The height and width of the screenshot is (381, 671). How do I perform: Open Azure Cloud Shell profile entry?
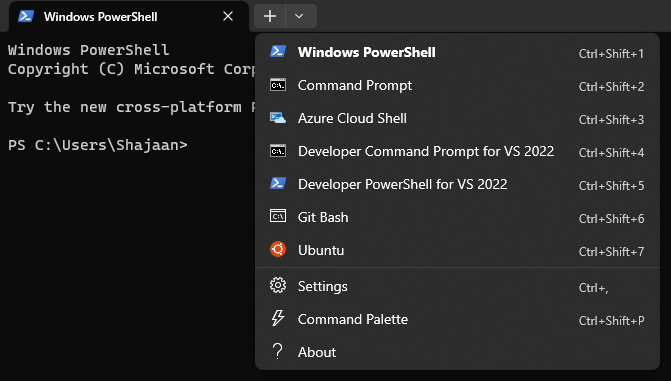tap(457, 119)
